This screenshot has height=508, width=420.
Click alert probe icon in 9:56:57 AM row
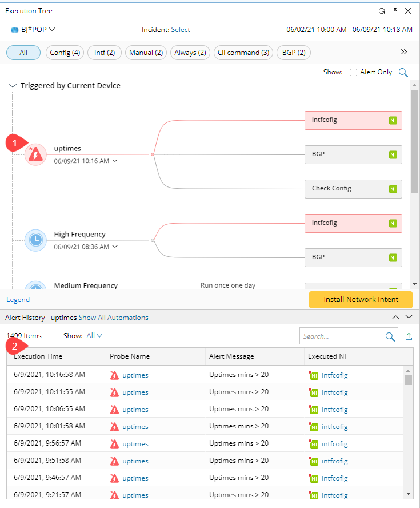click(114, 444)
